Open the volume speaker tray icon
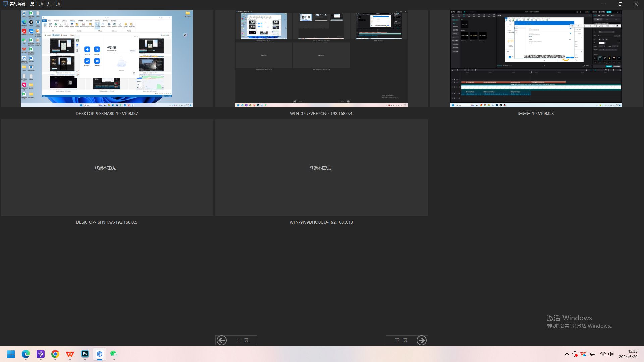 611,354
